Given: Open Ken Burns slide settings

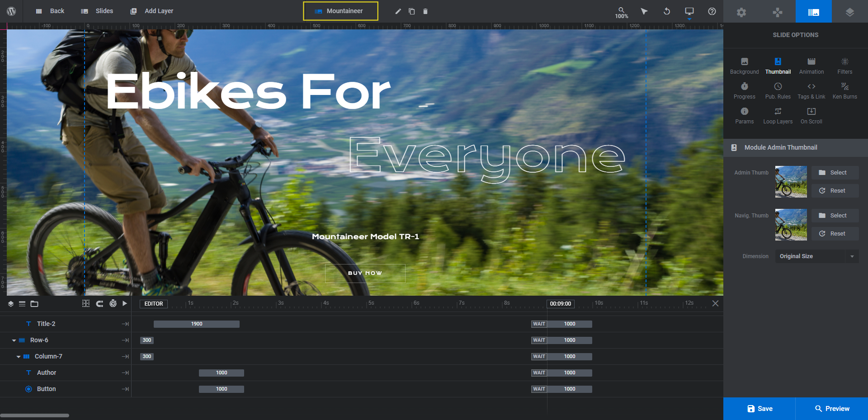Looking at the screenshot, I should 845,91.
